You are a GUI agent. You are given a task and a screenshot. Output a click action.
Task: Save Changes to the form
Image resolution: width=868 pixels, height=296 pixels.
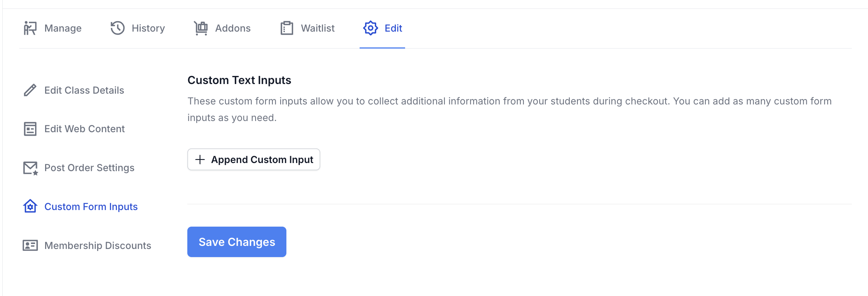(x=237, y=242)
